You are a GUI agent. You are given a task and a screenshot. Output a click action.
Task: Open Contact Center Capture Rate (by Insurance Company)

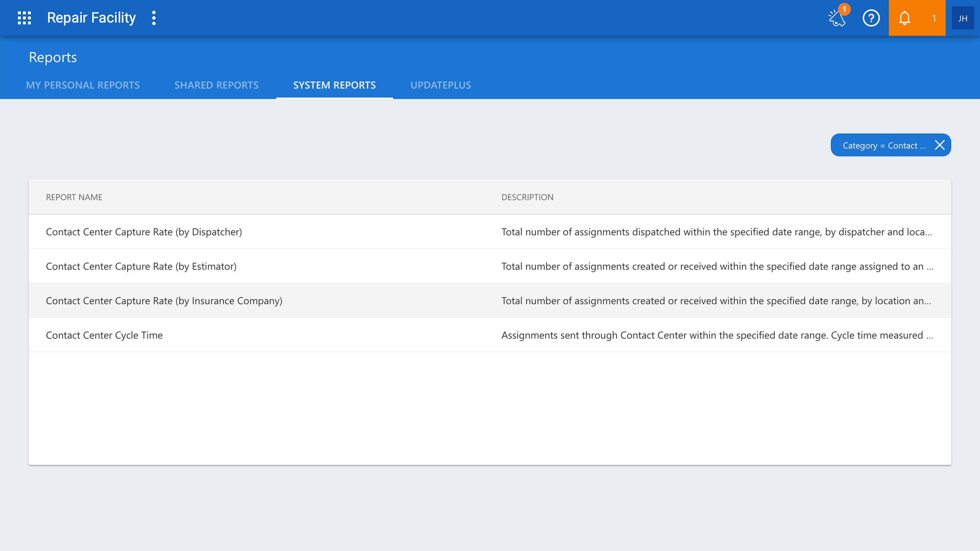[x=164, y=301]
